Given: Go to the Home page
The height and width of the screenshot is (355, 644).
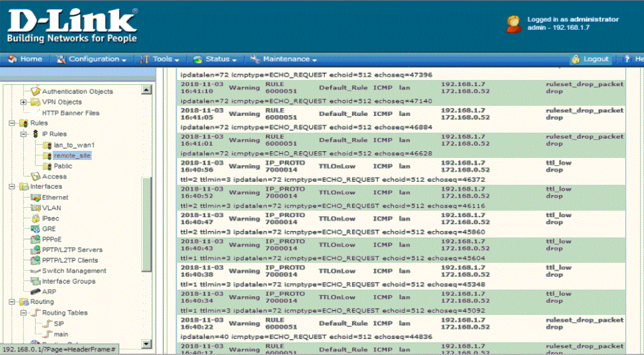Looking at the screenshot, I should pyautogui.click(x=26, y=59).
